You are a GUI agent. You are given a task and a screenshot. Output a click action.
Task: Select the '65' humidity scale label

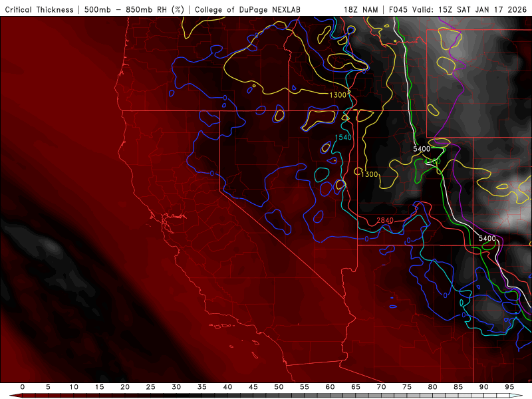coord(356,387)
